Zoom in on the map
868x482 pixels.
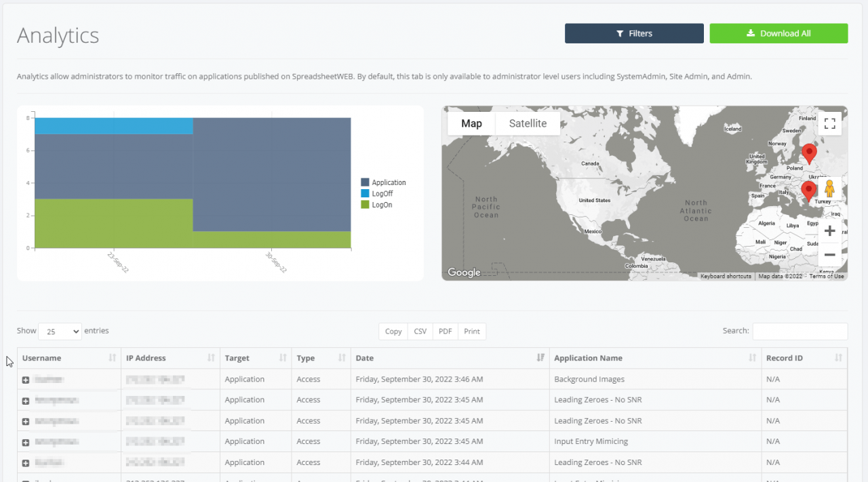[x=829, y=231]
